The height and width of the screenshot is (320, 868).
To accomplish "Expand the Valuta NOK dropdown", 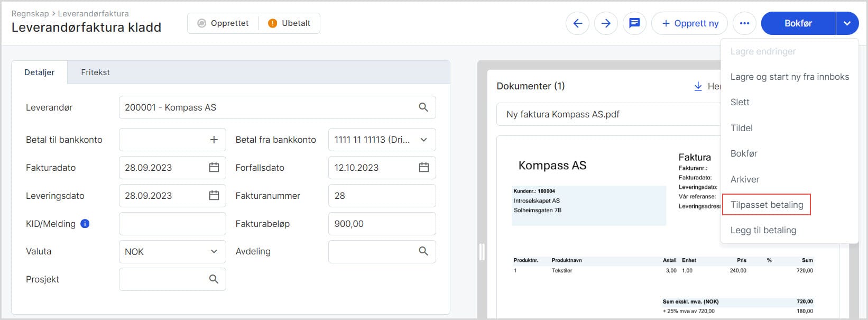I will click(214, 252).
